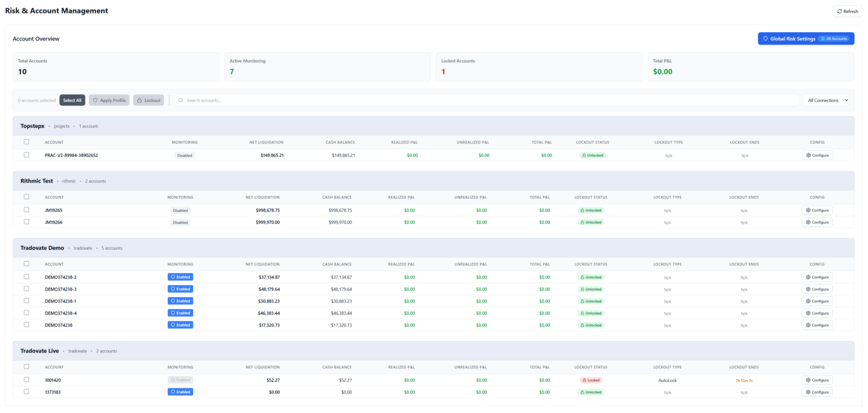
Task: Open Global Risk Settings shield button
Action: [x=805, y=38]
